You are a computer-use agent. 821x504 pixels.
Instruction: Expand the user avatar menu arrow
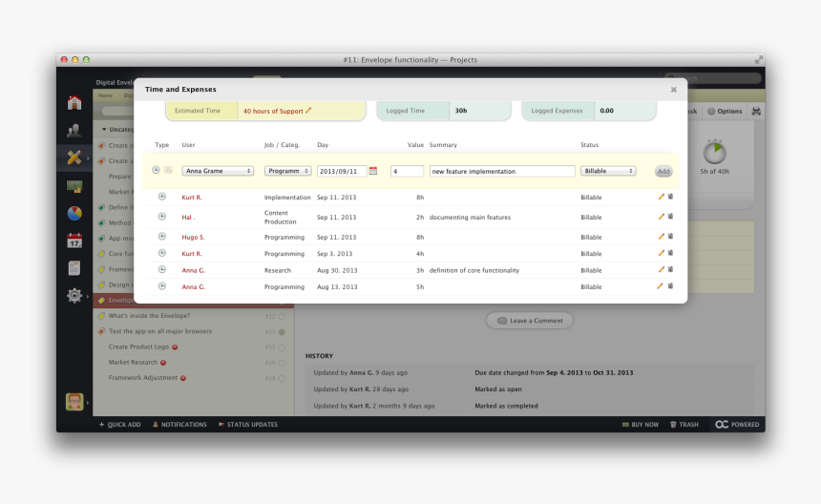click(88, 403)
